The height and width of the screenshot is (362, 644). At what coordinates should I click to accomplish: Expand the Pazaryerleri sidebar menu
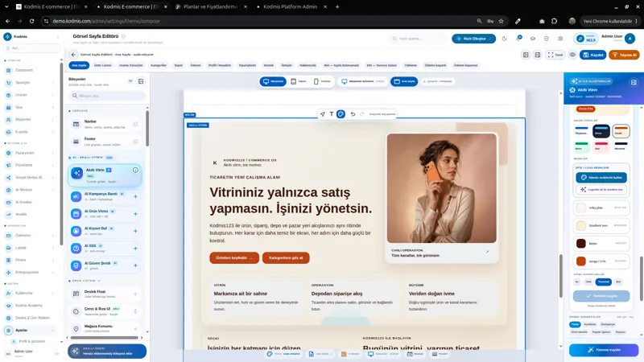click(31, 153)
